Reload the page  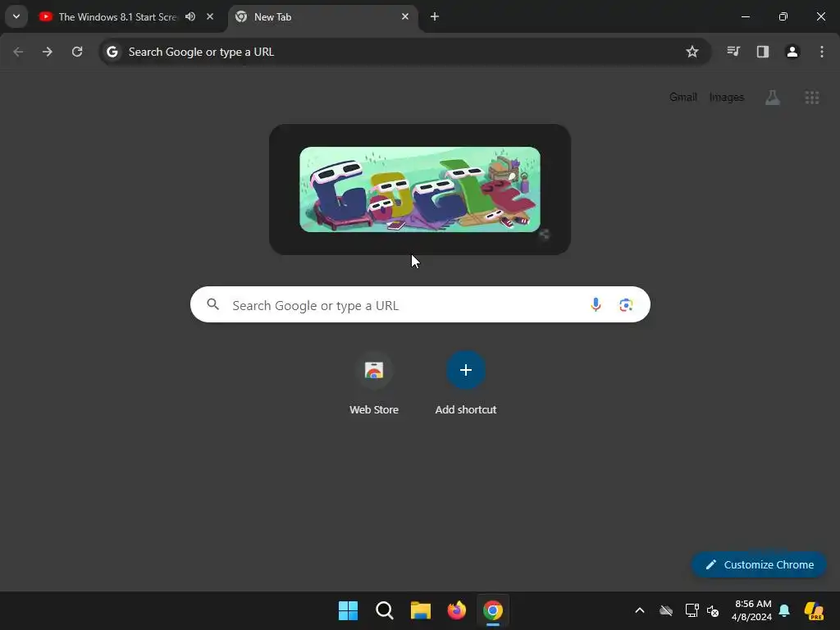point(77,52)
